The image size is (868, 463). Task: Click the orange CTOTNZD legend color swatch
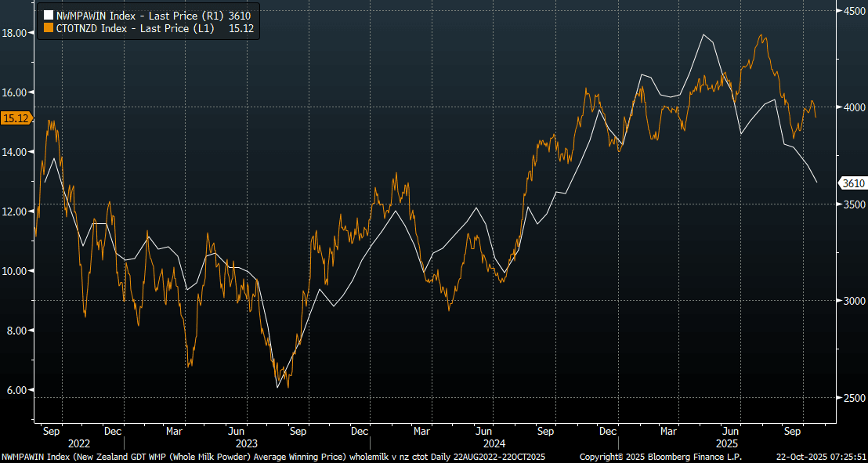[49, 27]
